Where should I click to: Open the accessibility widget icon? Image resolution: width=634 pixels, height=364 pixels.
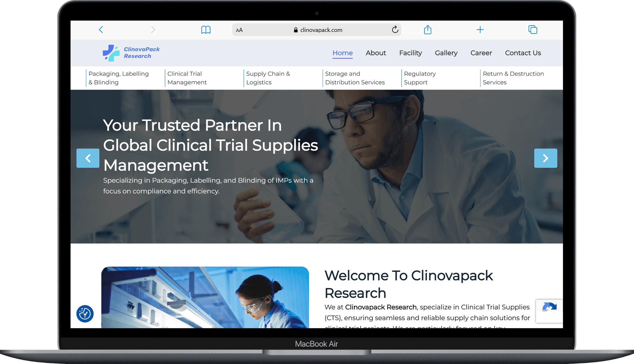85,314
